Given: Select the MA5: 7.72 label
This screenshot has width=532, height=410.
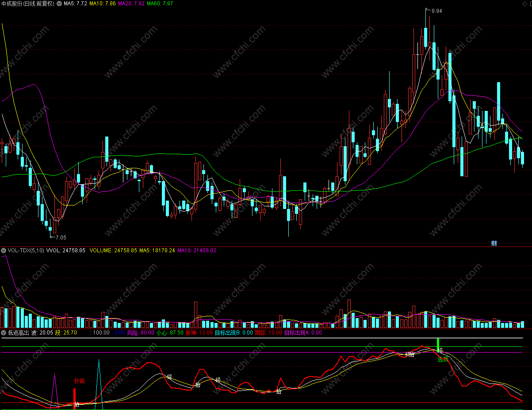Looking at the screenshot, I should click(75, 4).
